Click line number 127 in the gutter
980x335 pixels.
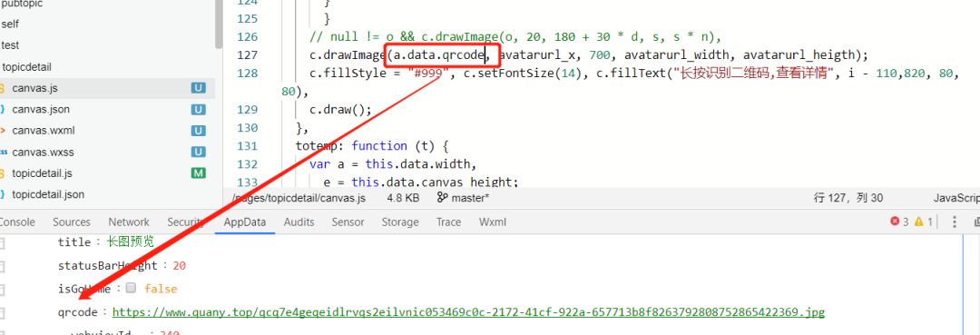[x=248, y=55]
